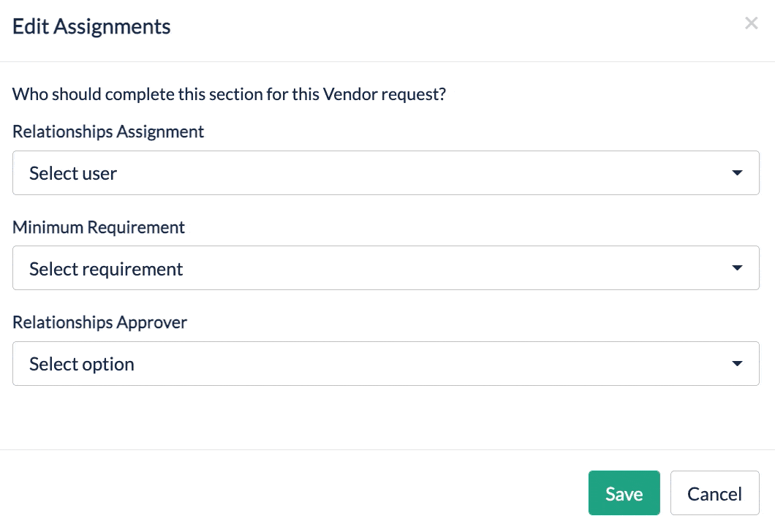Cancel the assignment changes

click(x=714, y=493)
